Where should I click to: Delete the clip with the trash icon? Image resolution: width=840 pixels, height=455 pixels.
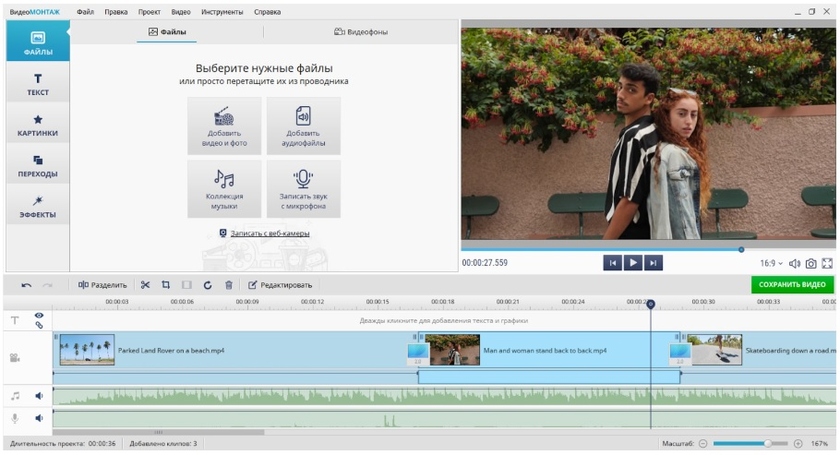click(228, 285)
